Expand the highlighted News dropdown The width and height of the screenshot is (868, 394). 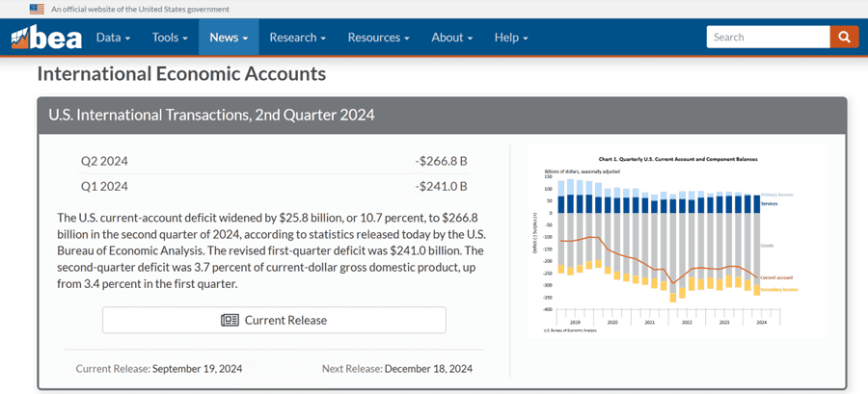click(229, 38)
